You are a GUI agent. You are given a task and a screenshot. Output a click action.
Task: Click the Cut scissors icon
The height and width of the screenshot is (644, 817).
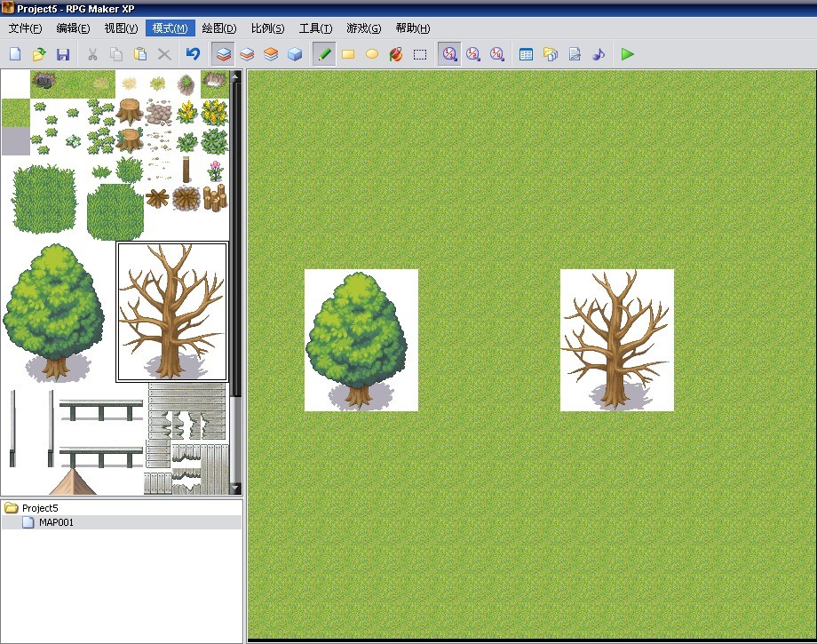point(92,54)
